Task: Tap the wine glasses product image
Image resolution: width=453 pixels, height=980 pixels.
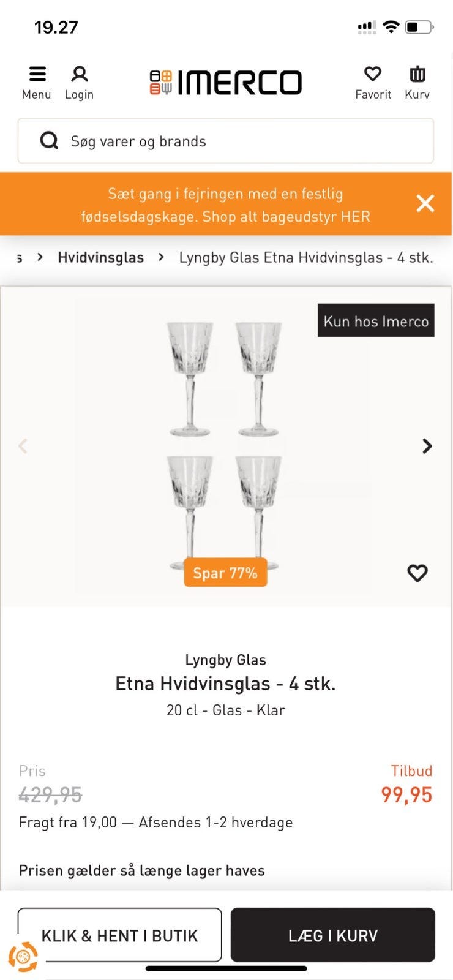Action: (224, 441)
